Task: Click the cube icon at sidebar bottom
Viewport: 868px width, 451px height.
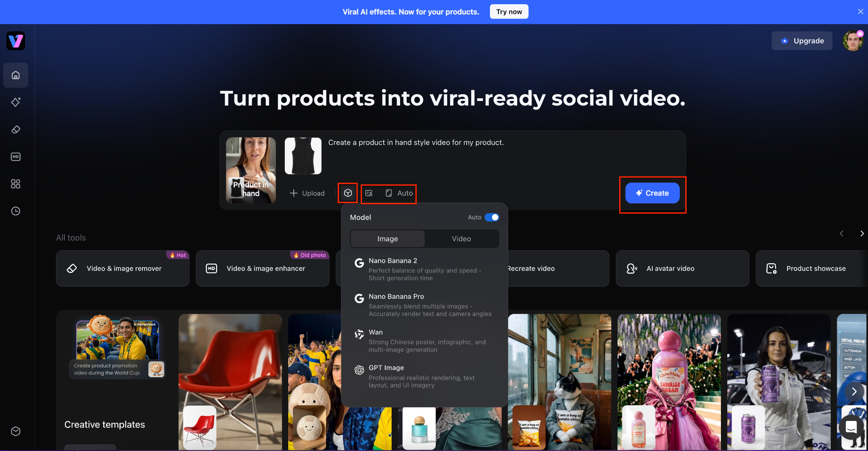Action: pyautogui.click(x=16, y=431)
